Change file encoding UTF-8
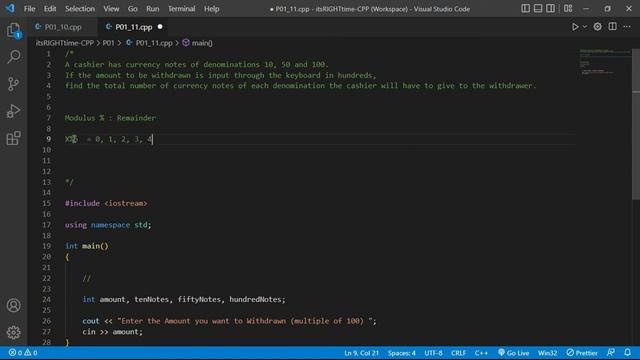 433,353
